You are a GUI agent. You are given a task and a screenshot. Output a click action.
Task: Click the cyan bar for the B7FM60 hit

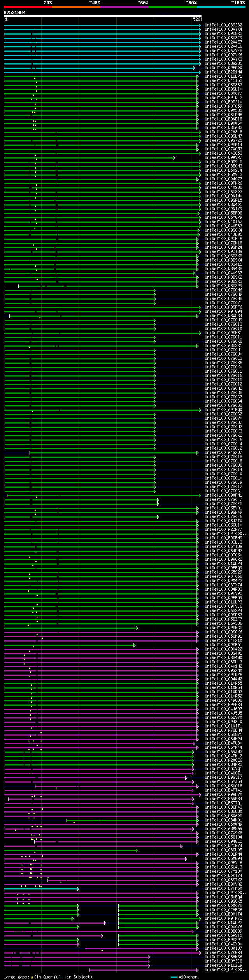click(x=41, y=889)
